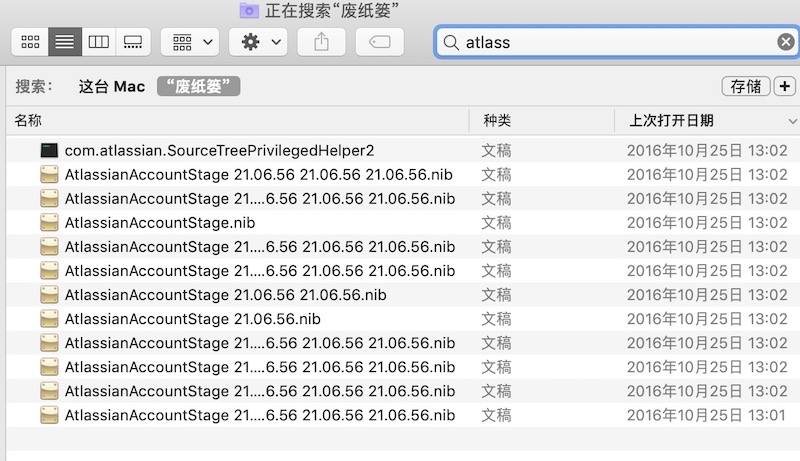Screen dimensions: 800x461
Task: Click the nib icon of the 13:01 file
Action: (x=49, y=415)
